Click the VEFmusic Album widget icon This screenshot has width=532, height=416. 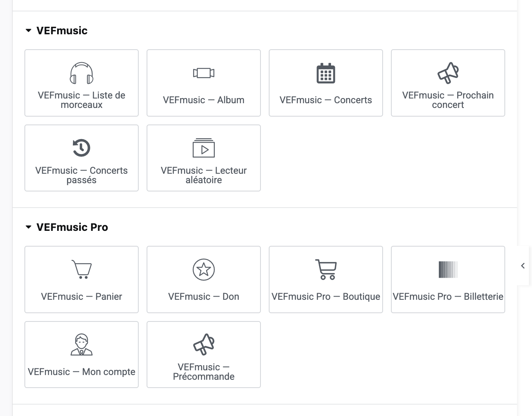tap(204, 73)
